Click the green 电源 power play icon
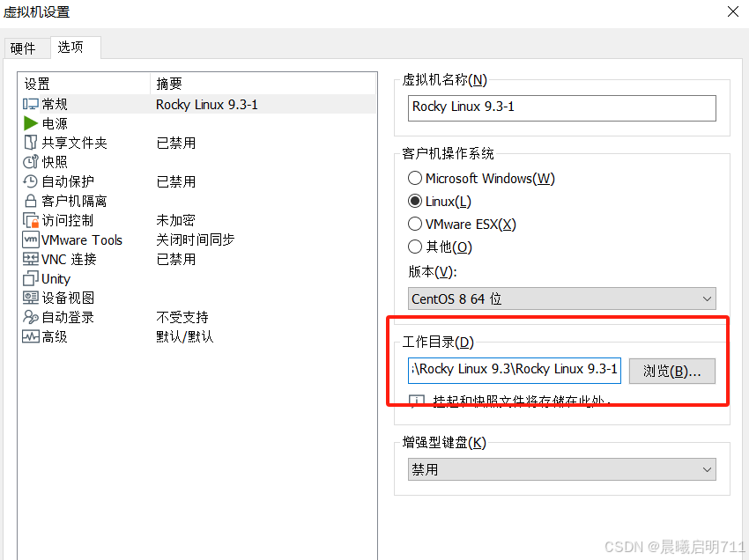Image resolution: width=749 pixels, height=560 pixels. pos(31,123)
